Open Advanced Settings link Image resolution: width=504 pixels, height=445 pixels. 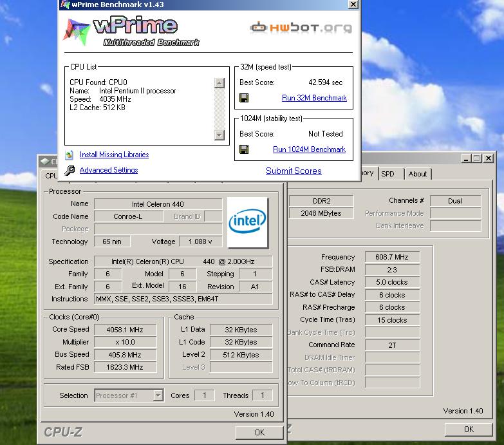109,170
